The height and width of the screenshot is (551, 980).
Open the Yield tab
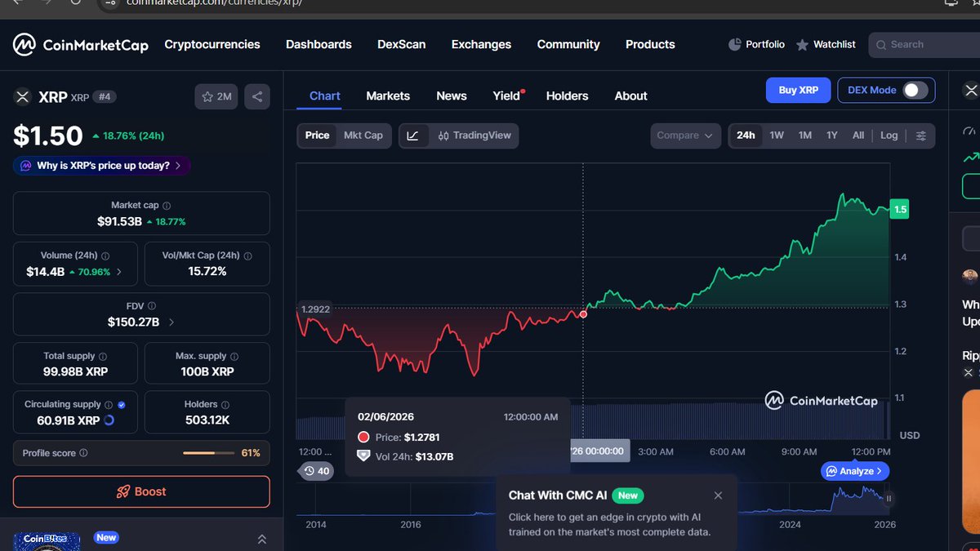coord(507,96)
